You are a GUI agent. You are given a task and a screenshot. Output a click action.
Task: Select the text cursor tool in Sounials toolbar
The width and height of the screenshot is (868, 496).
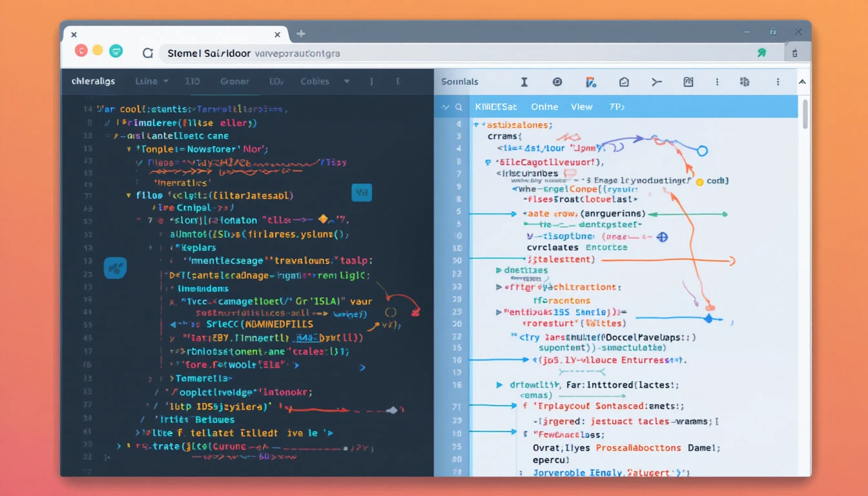pos(524,82)
